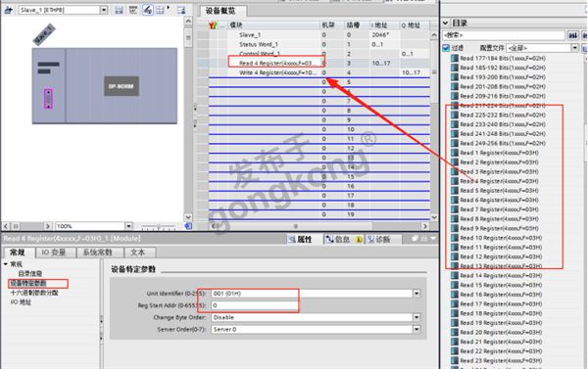This screenshot has width=588, height=369.
Task: Select IO 地址 in the tree
Action: 21,301
